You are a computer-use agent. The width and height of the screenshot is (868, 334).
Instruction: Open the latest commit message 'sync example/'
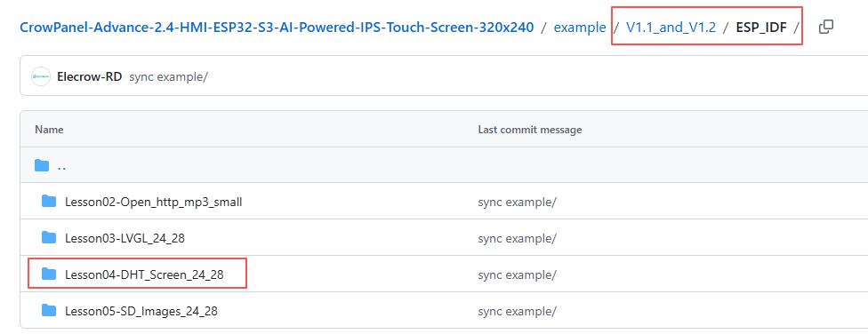168,76
